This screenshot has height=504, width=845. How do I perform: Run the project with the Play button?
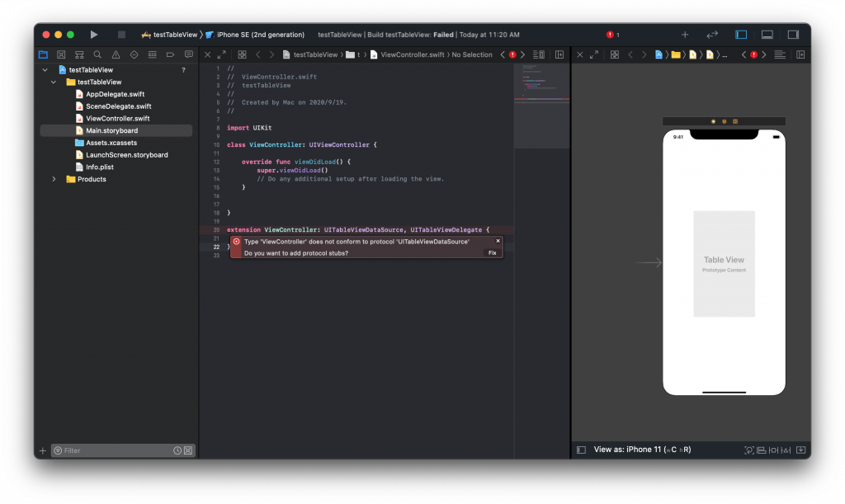pos(94,35)
